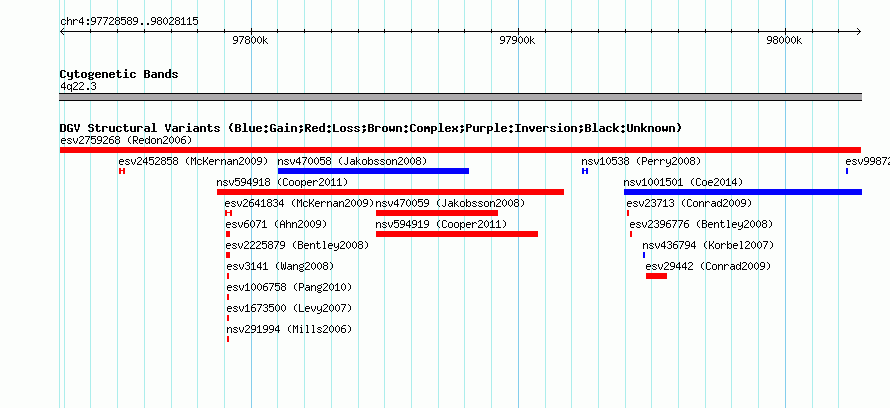890x408 pixels.
Task: Open the esv29442 (Conrad2009) label
Action: [x=708, y=266]
